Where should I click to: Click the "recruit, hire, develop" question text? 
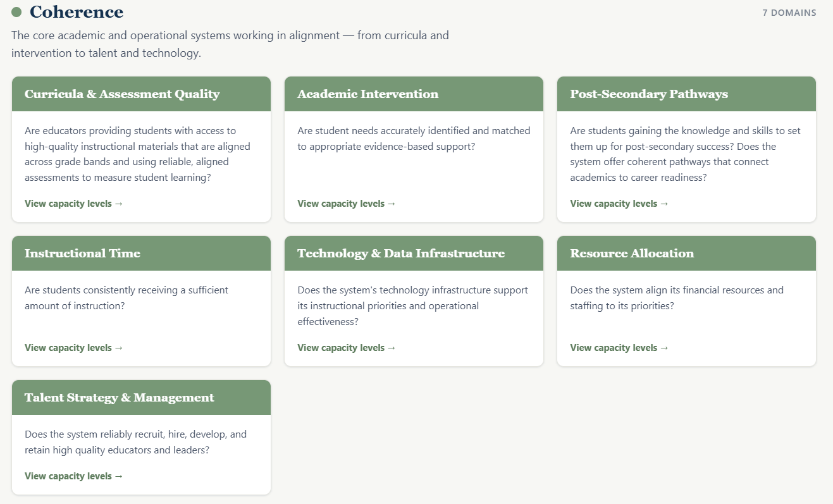[x=135, y=442]
